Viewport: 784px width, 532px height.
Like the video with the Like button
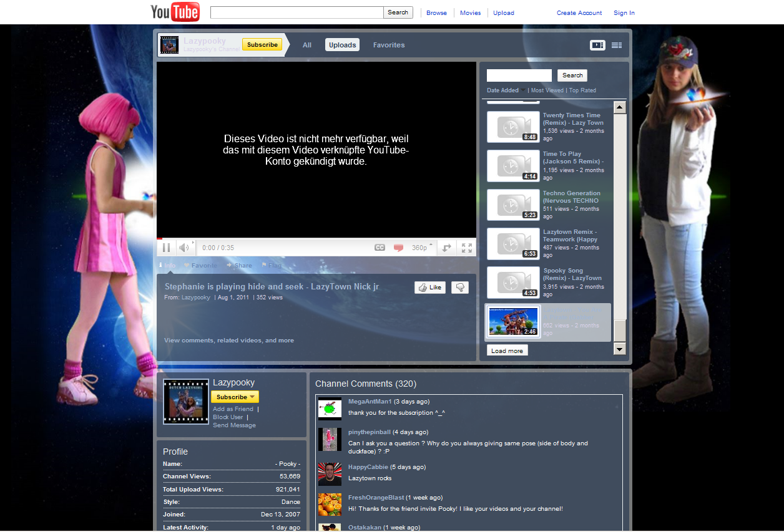(x=429, y=288)
